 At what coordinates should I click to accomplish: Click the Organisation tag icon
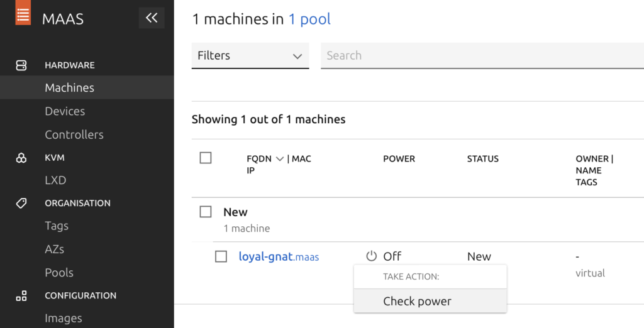pos(21,203)
